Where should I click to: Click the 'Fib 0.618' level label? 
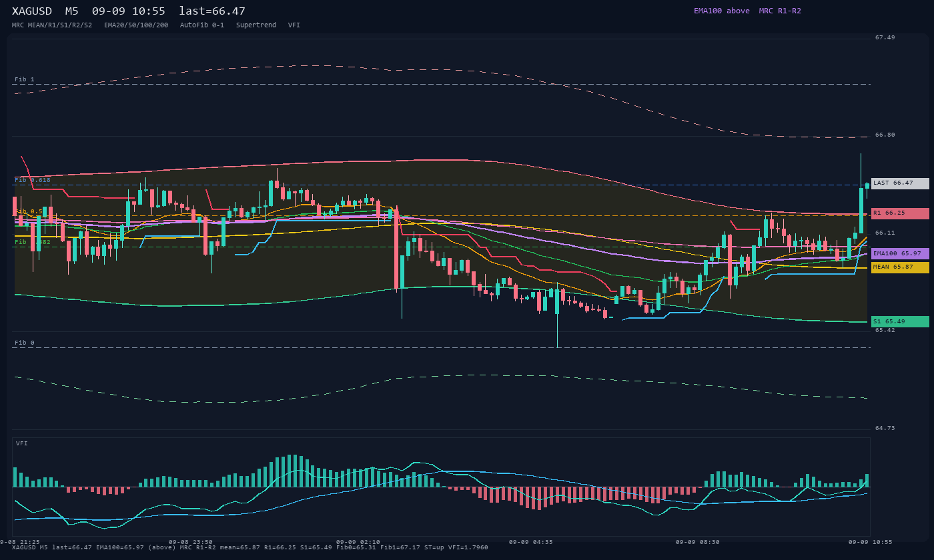click(33, 180)
